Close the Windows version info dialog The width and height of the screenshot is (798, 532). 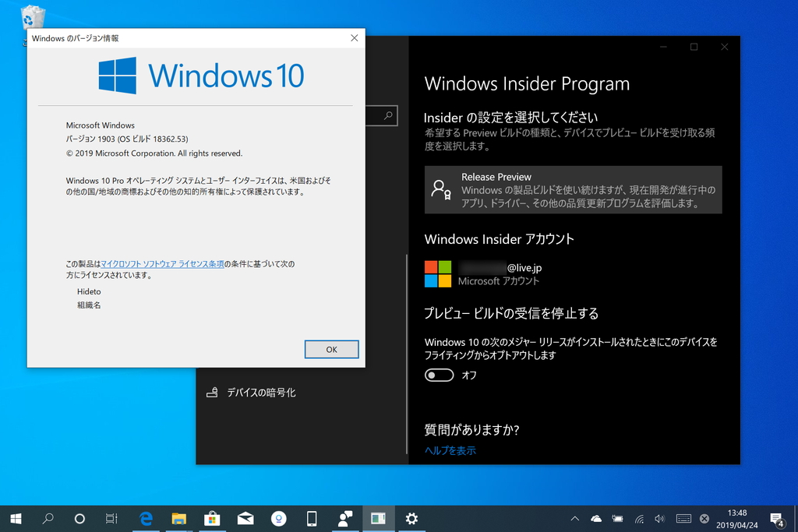coord(355,38)
